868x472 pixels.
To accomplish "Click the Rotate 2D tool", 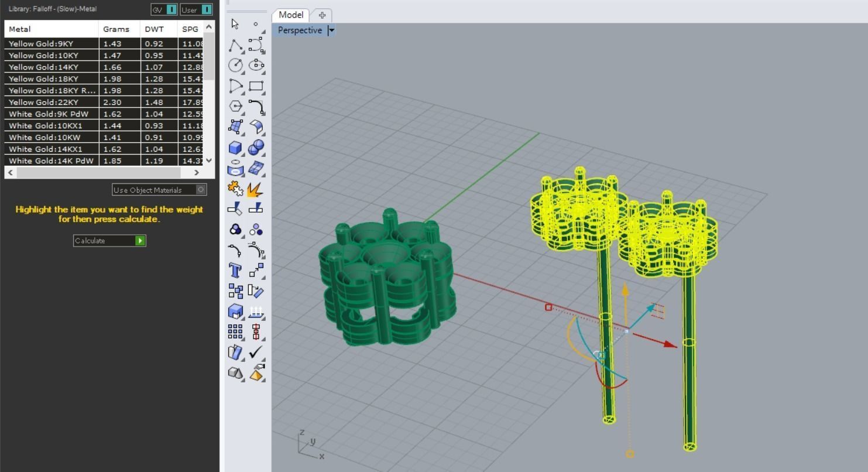I will tap(256, 291).
